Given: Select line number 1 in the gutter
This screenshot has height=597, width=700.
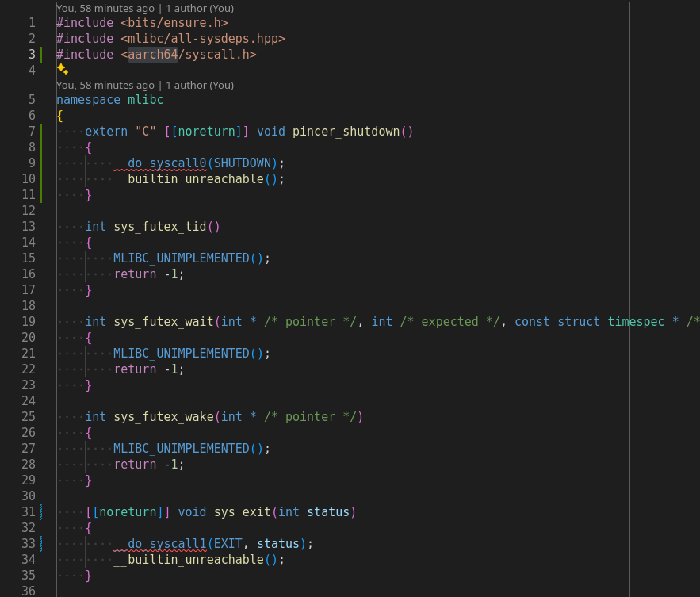Looking at the screenshot, I should tap(32, 23).
